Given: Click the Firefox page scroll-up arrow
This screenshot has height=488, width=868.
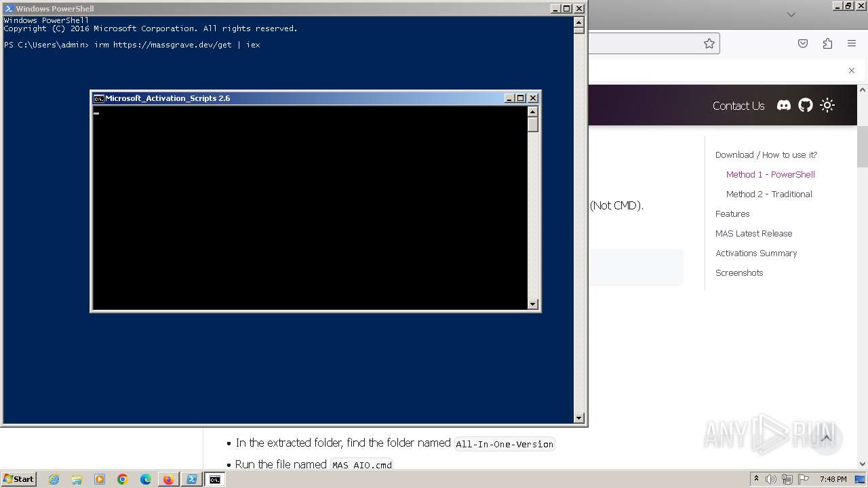Looking at the screenshot, I should point(863,90).
